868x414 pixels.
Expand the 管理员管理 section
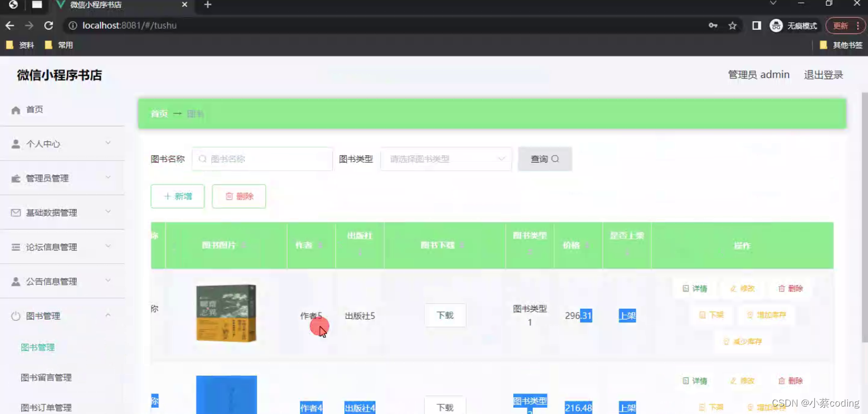47,178
